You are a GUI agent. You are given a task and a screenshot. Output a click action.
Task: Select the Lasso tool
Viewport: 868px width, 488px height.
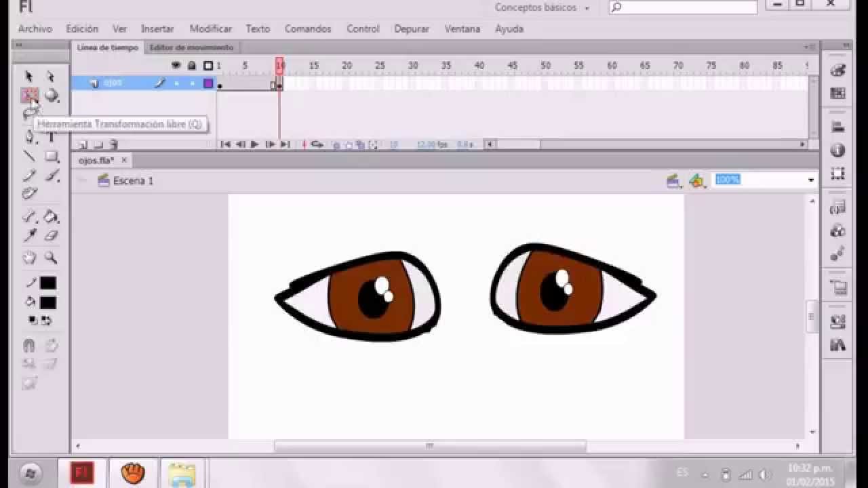28,113
